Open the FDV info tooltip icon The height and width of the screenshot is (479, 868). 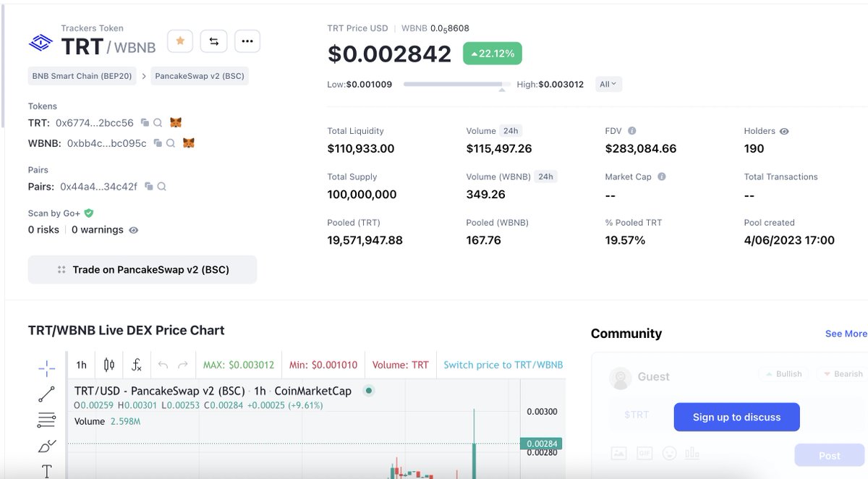coord(632,131)
